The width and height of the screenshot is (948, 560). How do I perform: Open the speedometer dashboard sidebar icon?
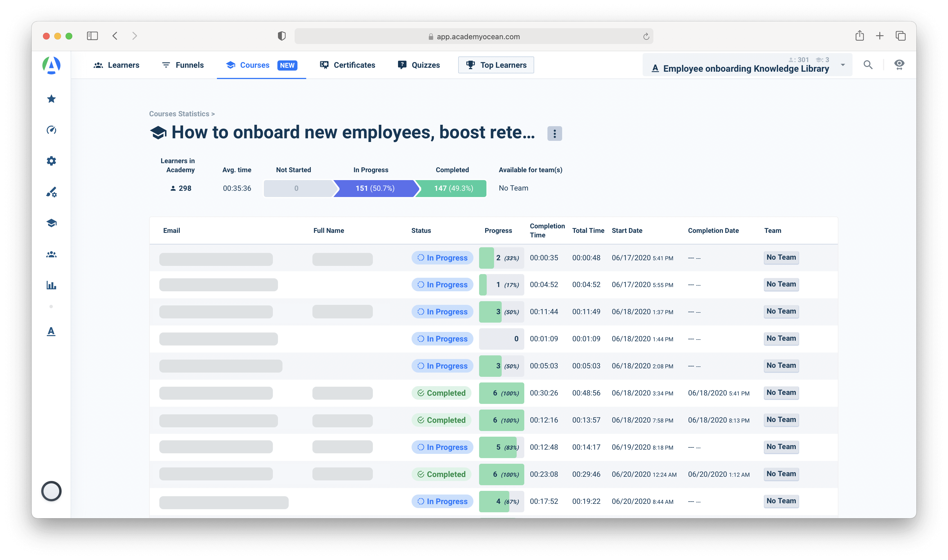(x=51, y=130)
